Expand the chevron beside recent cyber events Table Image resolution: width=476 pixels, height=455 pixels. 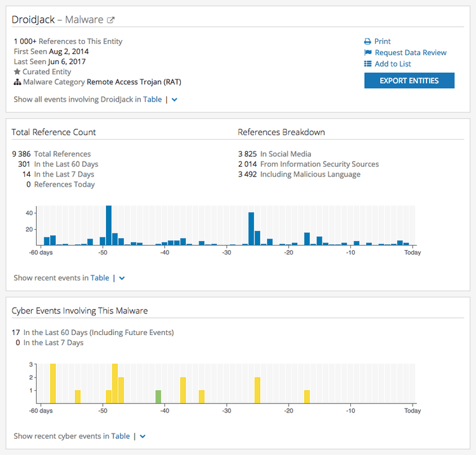coord(143,436)
